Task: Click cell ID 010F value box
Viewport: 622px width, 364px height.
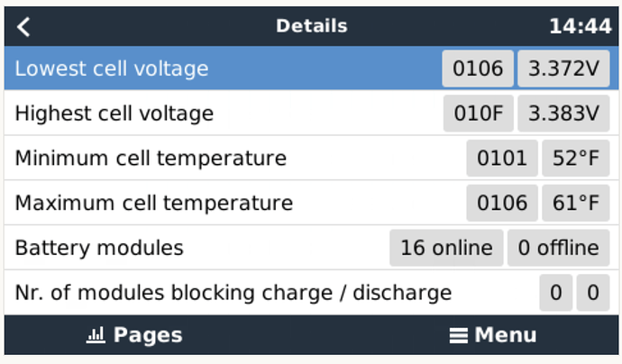Action: pyautogui.click(x=479, y=114)
